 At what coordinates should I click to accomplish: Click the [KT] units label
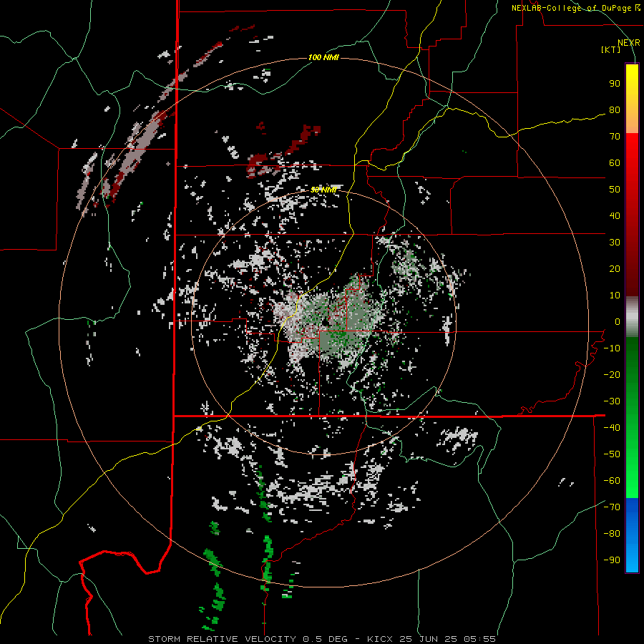coord(610,49)
